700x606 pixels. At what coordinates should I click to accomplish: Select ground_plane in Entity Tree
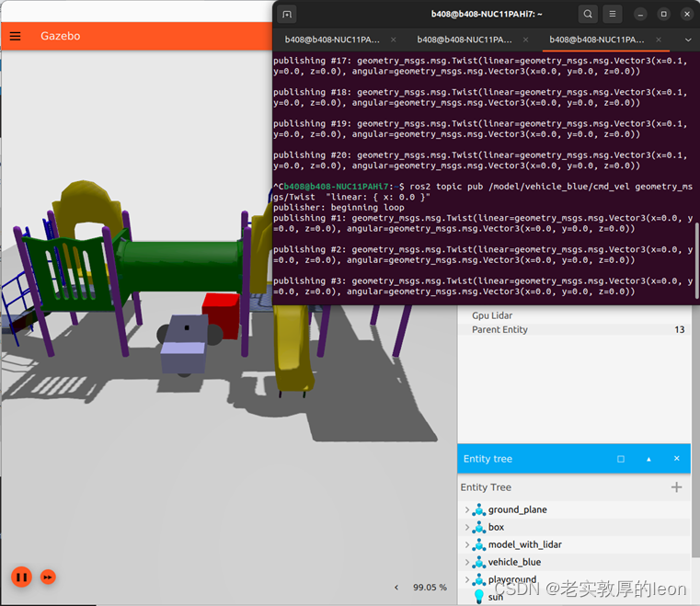coord(517,509)
